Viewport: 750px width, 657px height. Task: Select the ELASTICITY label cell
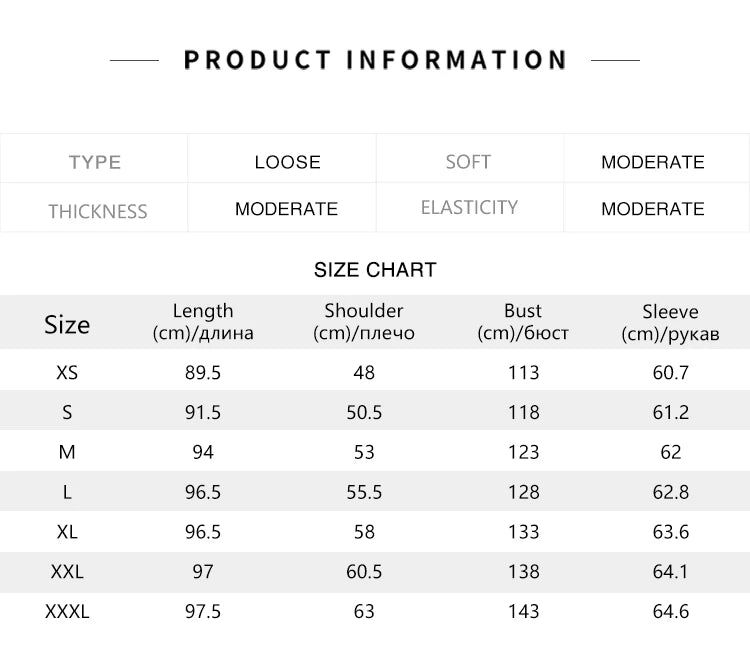(x=469, y=208)
